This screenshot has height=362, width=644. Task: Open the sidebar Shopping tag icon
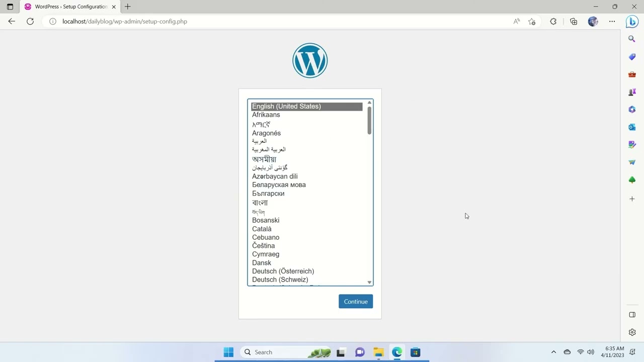[632, 57]
